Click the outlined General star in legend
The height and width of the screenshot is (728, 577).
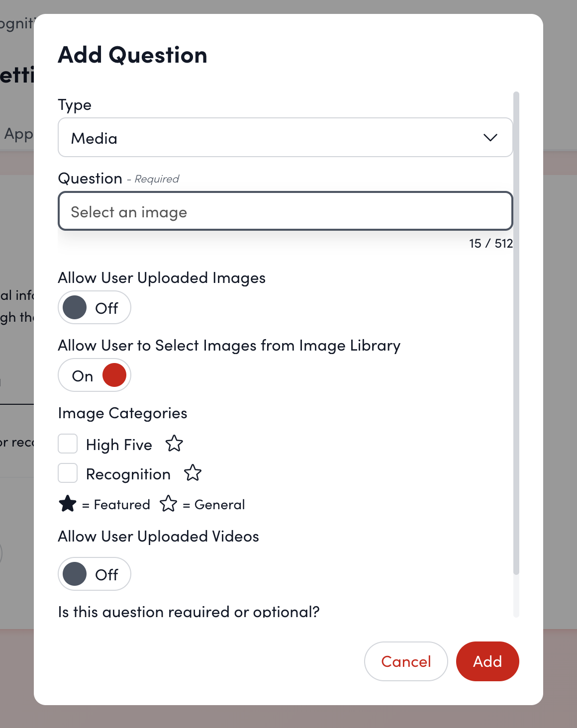tap(168, 504)
